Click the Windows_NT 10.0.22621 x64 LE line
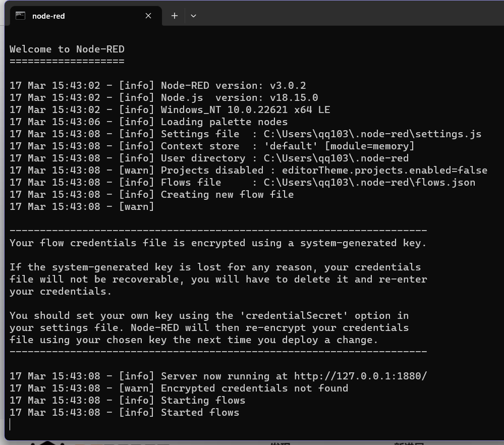Image resolution: width=504 pixels, height=445 pixels. click(x=170, y=110)
